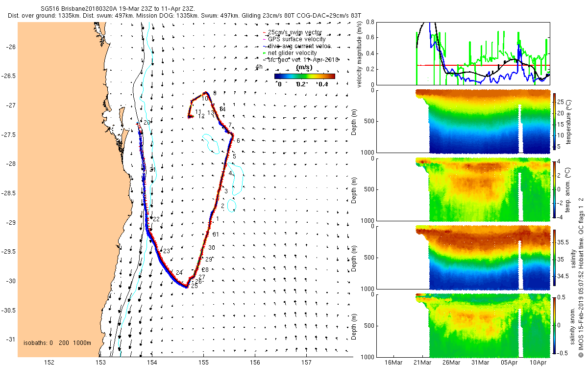Click the 05Apr date tick
Viewport: 588px width, 368px height.
509,362
